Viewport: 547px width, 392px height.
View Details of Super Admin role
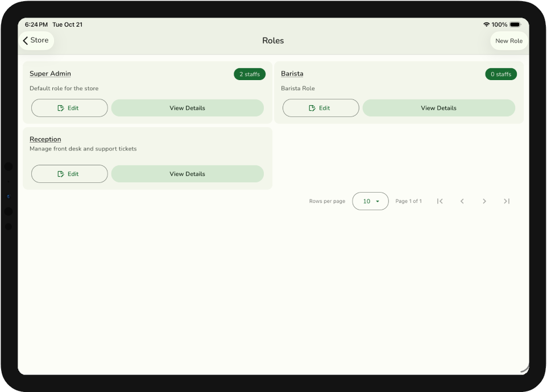[187, 108]
